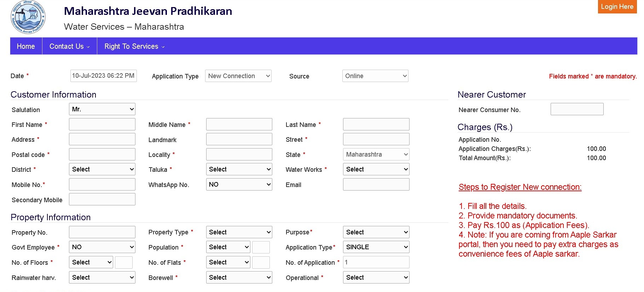Open the WhatsApp No. dropdown

tap(239, 185)
